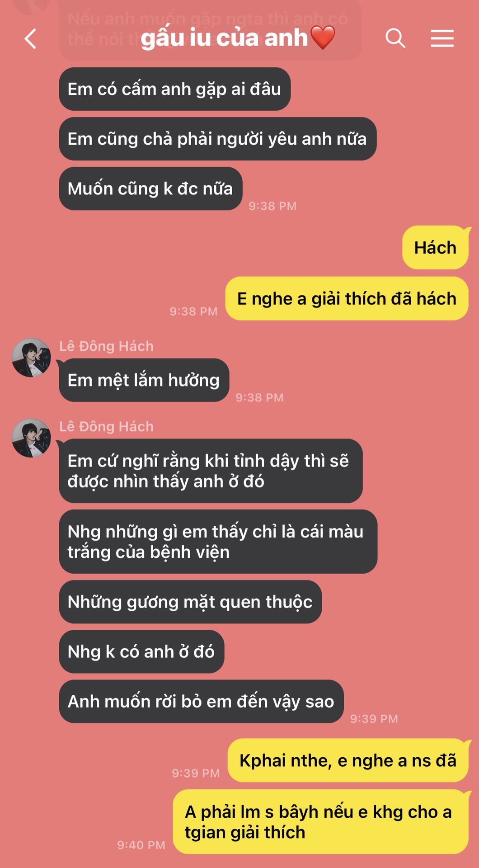Select the 'Muốn cũng k đc nữa' bubble

point(150,189)
